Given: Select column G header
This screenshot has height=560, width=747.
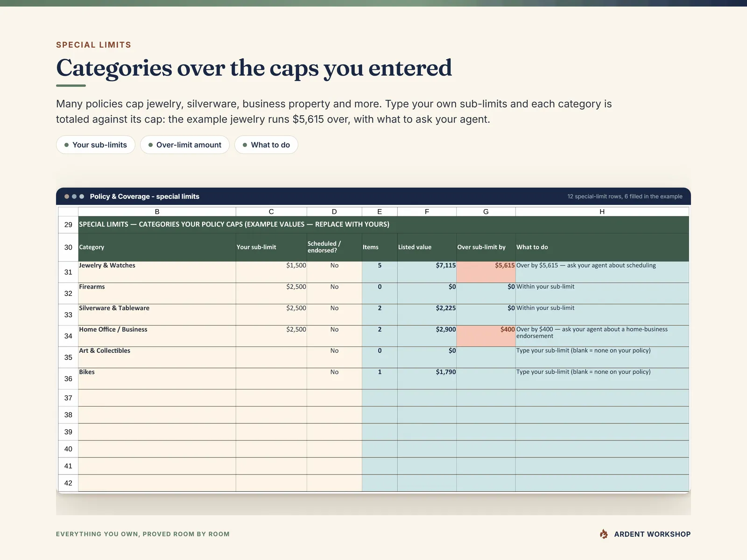Looking at the screenshot, I should pyautogui.click(x=486, y=211).
